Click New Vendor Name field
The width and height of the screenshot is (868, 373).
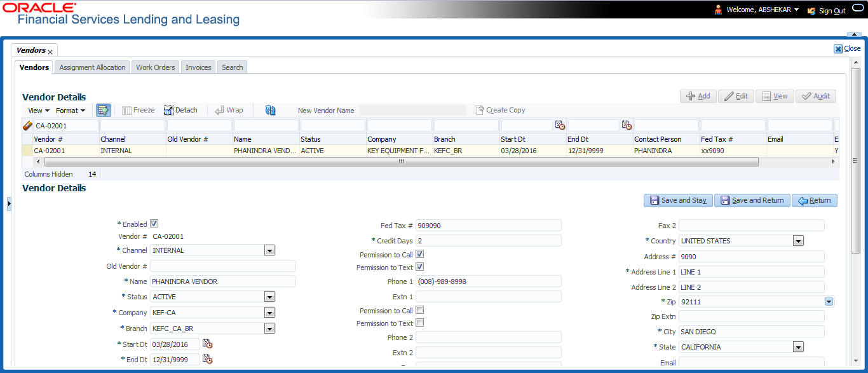click(x=413, y=111)
